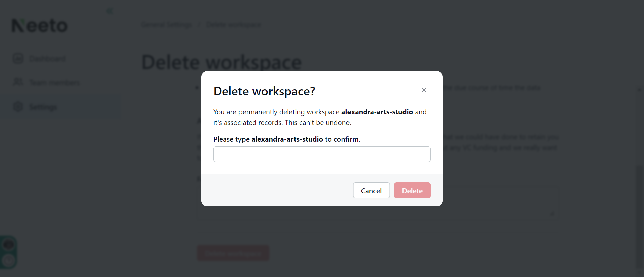Cancel the workspace deletion
This screenshot has width=644, height=277.
[x=371, y=190]
